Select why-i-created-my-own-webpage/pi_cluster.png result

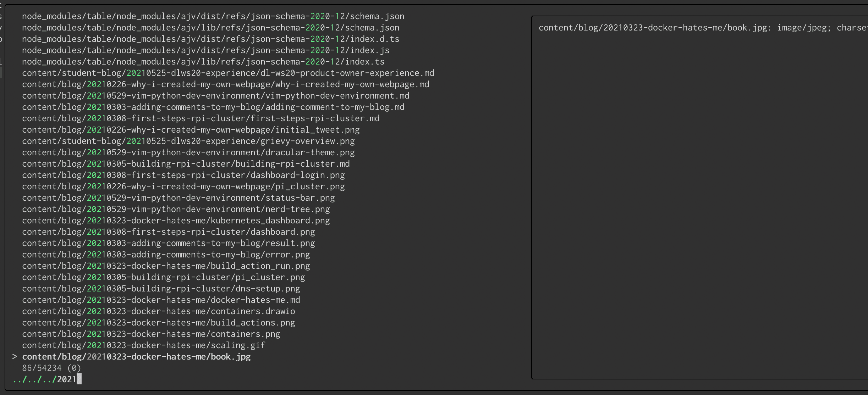point(183,187)
